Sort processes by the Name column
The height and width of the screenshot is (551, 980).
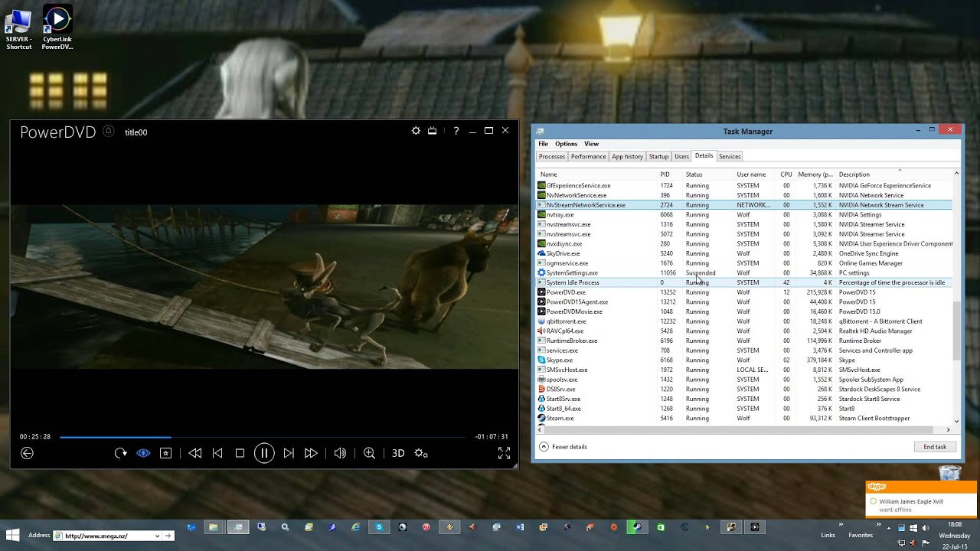point(597,174)
